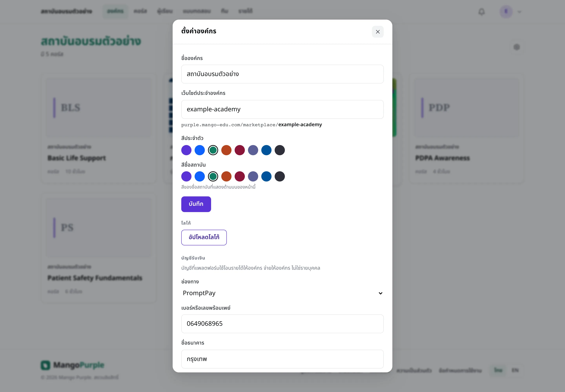Image resolution: width=565 pixels, height=392 pixels.
Task: Choose the orange brand color swatch
Action: (226, 150)
